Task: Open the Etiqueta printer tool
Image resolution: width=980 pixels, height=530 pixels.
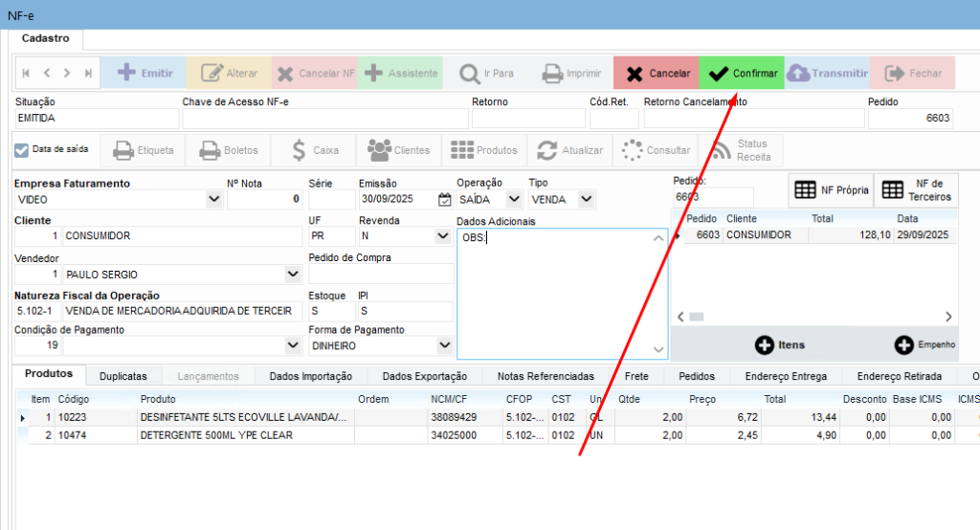Action: pyautogui.click(x=144, y=150)
